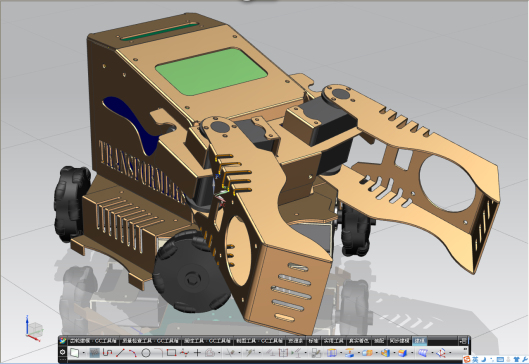Screen dimensions: 529x364
Task: Open the IME wrench settings icon
Action: (525, 359)
